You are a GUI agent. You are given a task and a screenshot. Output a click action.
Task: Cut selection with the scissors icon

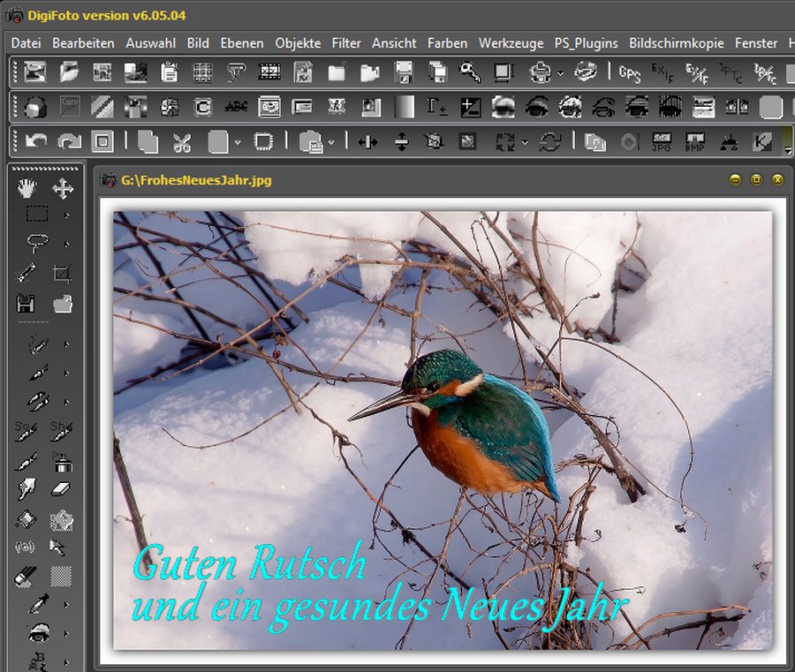click(x=182, y=141)
